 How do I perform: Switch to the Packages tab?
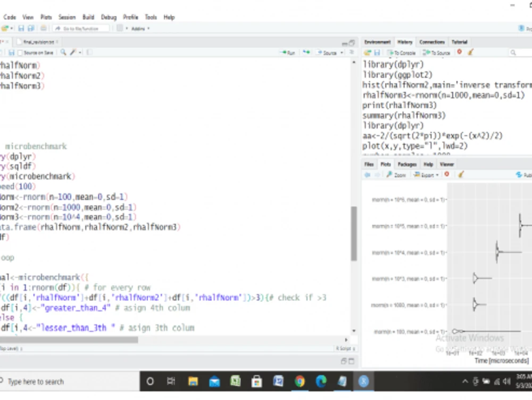(x=406, y=164)
